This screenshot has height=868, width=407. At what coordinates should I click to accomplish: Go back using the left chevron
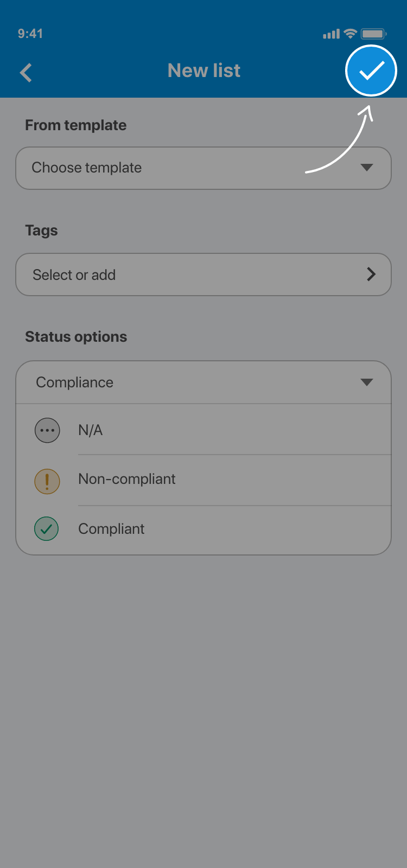(x=26, y=72)
